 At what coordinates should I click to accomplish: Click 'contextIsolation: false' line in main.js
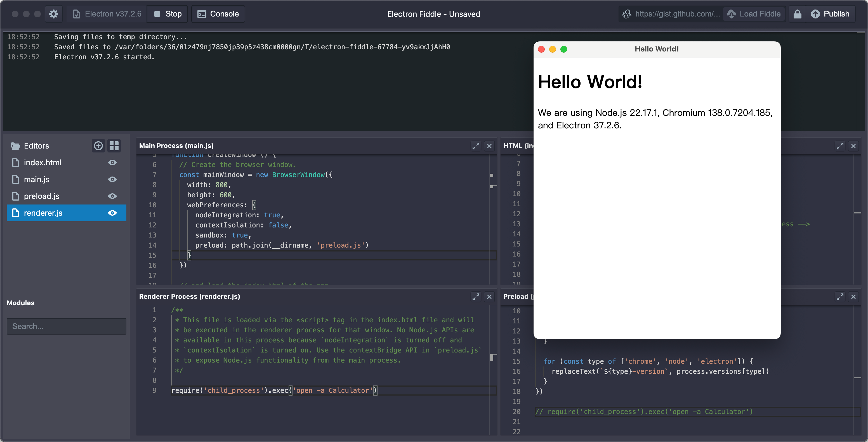[243, 225]
